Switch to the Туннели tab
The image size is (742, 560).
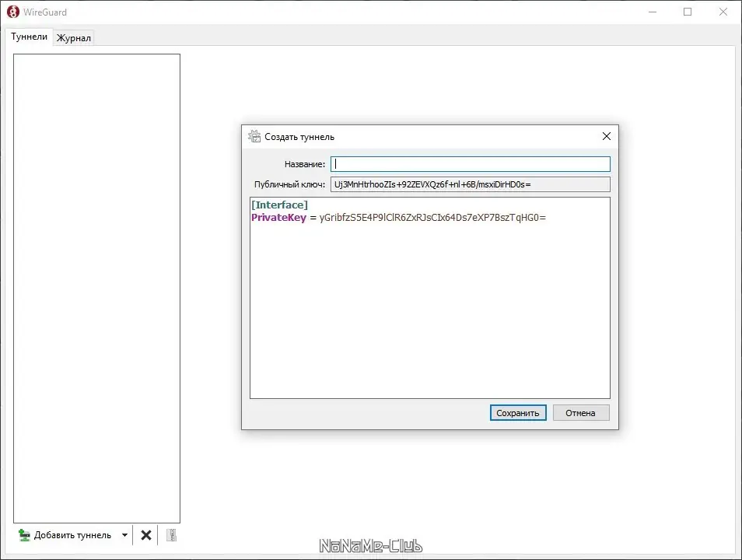click(x=30, y=37)
